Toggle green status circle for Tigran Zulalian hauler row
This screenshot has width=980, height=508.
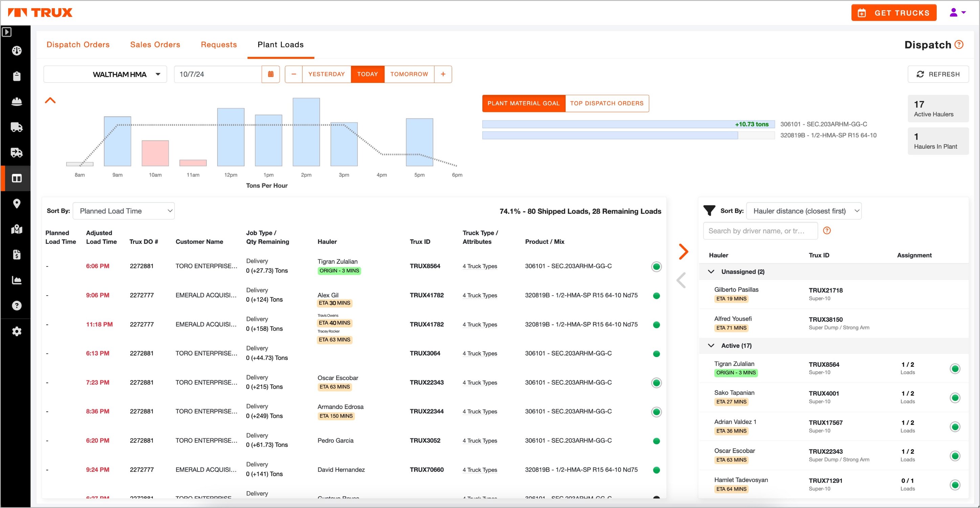[955, 368]
